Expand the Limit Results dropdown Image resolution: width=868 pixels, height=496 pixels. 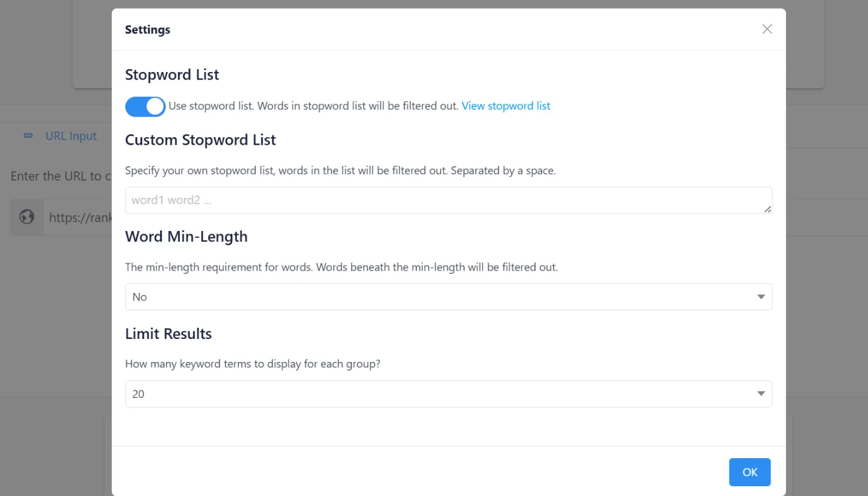pos(448,394)
